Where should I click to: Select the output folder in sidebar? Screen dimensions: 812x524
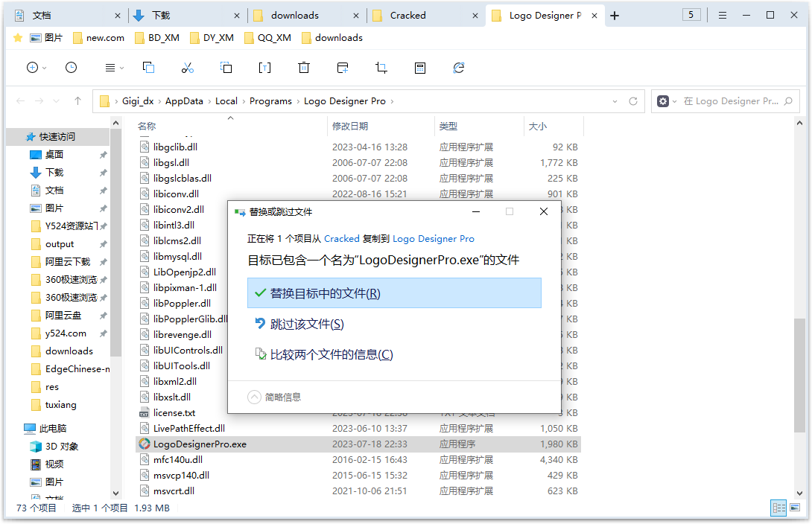point(58,244)
